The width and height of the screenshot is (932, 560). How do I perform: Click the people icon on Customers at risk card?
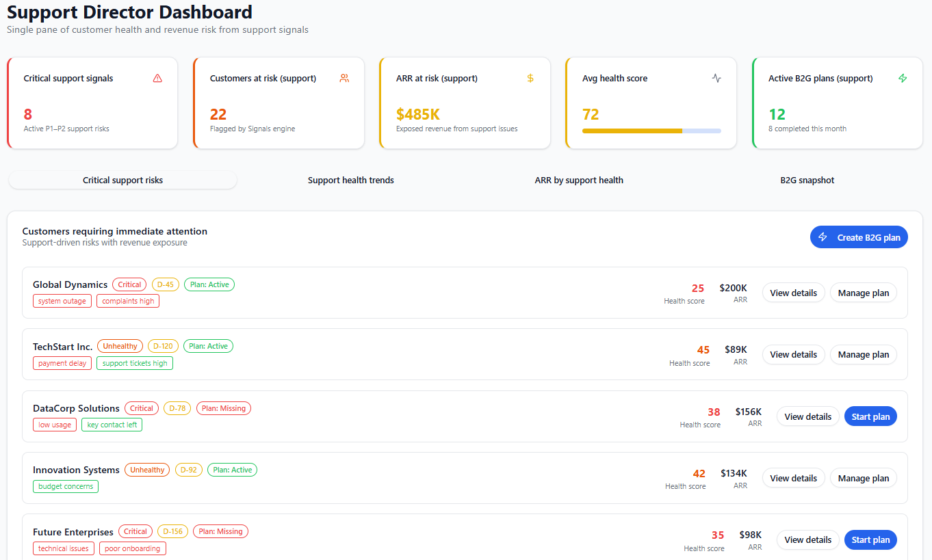point(344,79)
